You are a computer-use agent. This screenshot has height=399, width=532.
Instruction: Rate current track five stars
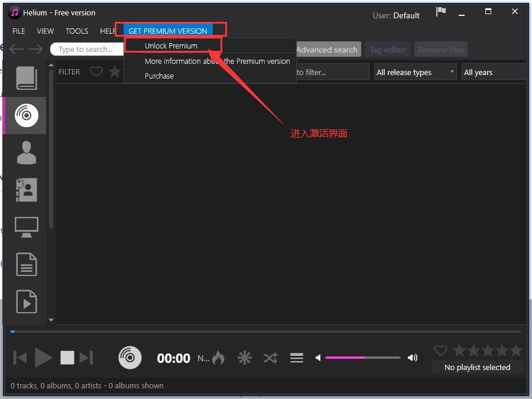(516, 350)
